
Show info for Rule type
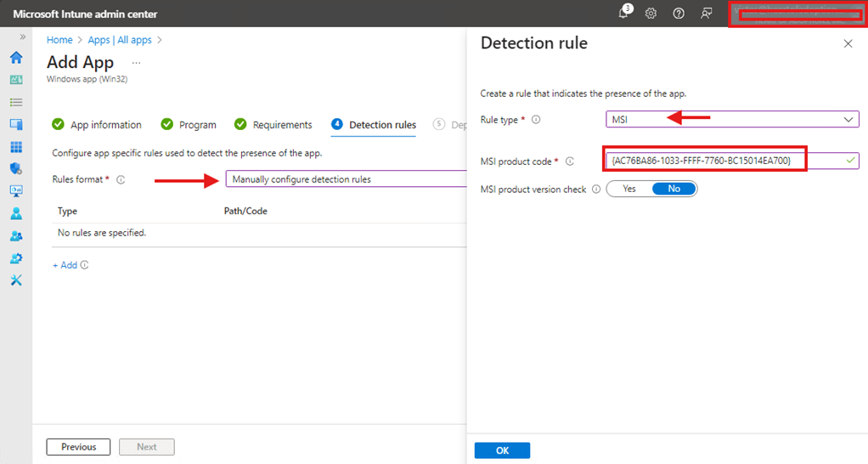536,120
